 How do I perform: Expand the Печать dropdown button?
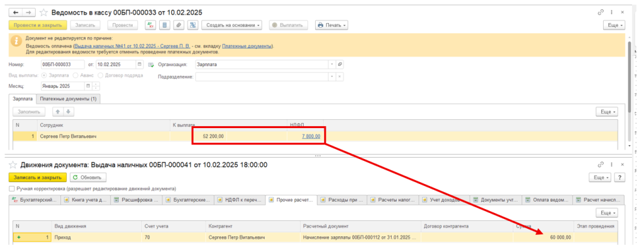coord(331,25)
